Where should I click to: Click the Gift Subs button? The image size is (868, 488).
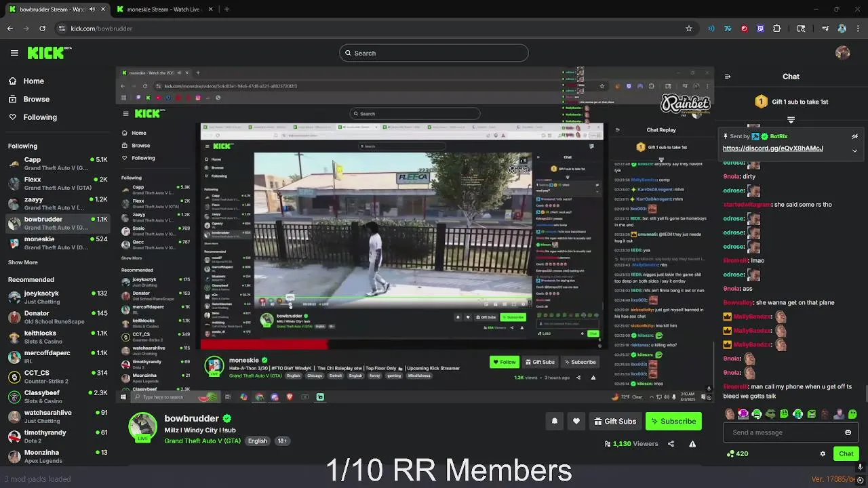[615, 421]
